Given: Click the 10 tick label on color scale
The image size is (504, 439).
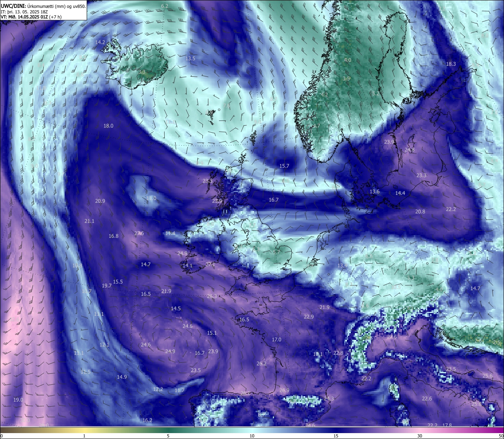Looking at the screenshot, I should click(x=252, y=436).
